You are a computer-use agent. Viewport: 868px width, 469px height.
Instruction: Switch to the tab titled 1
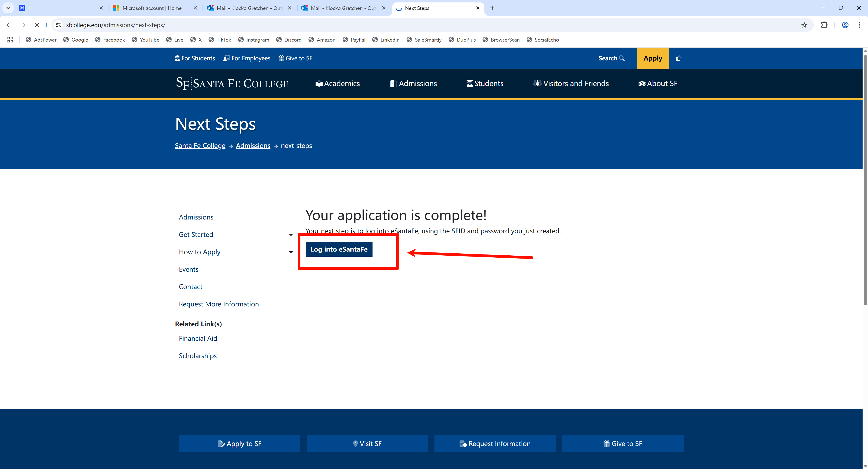[x=61, y=8]
